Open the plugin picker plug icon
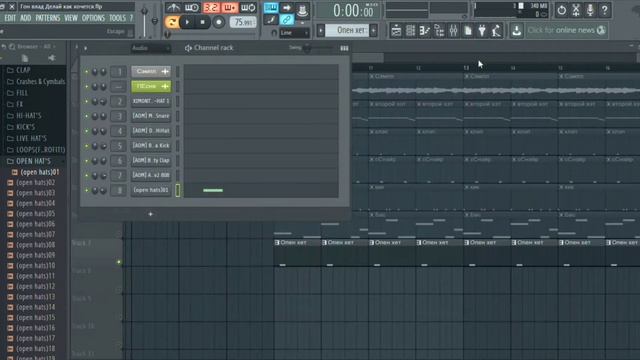Viewport: 640px width, 360px height. [482, 31]
